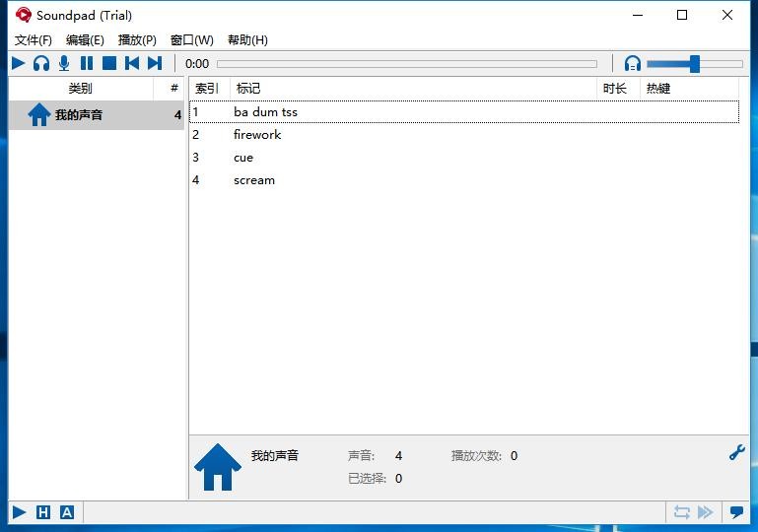
Task: Click the # column header in category panel
Action: pyautogui.click(x=174, y=89)
